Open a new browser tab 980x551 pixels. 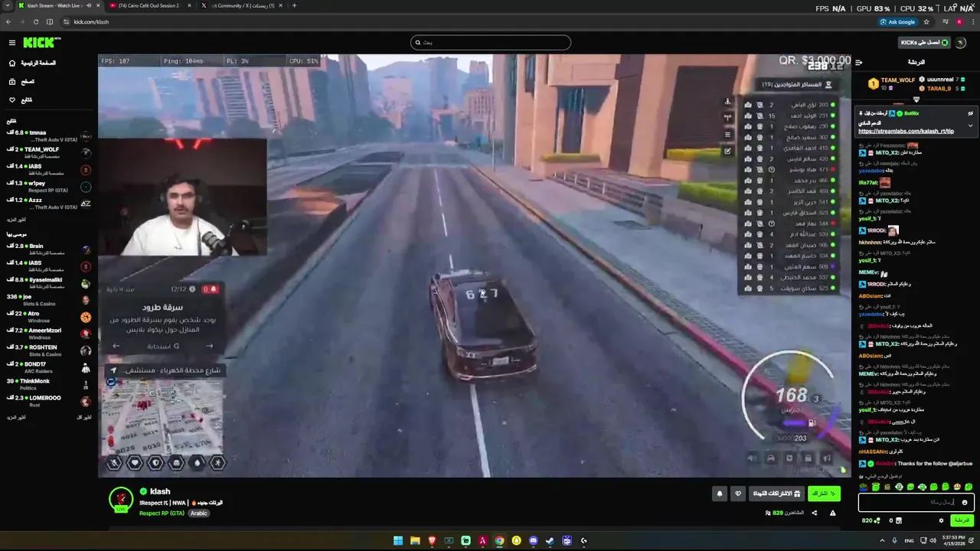(x=295, y=5)
